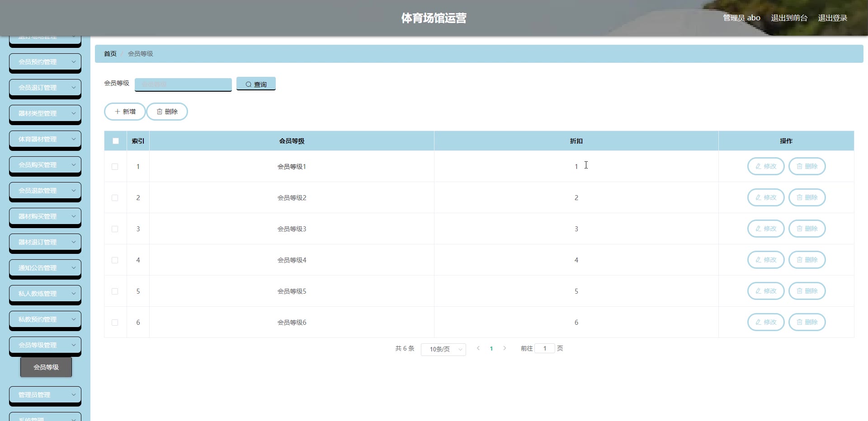Expand the 会员预约管理 sidebar menu
The height and width of the screenshot is (421, 868).
(x=45, y=62)
